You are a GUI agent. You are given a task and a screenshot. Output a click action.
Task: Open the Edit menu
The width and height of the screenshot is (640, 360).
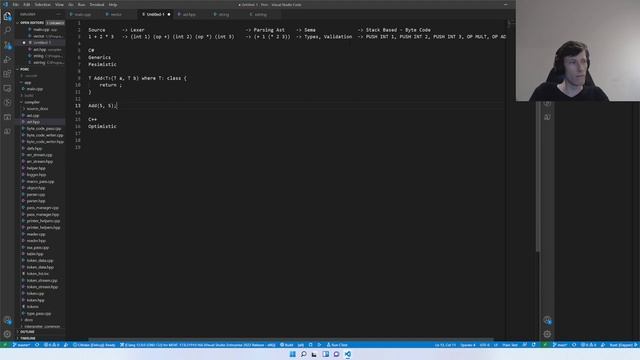27,4
